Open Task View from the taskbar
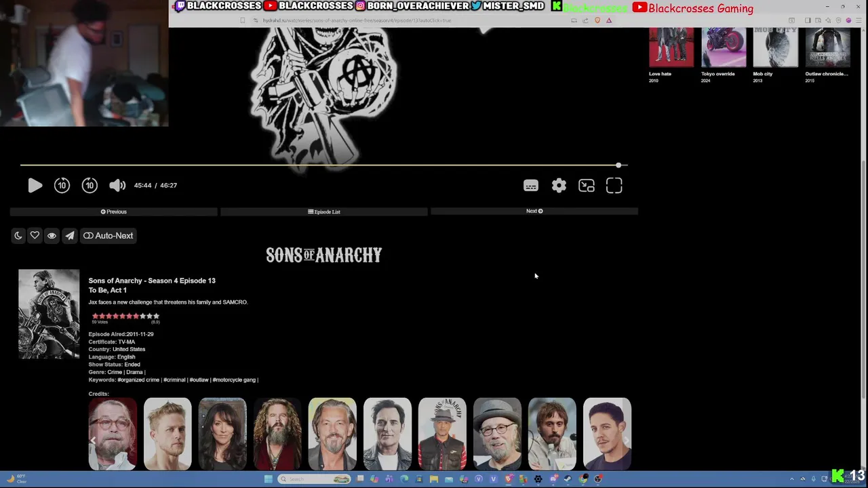Image resolution: width=868 pixels, height=488 pixels. pyautogui.click(x=360, y=479)
